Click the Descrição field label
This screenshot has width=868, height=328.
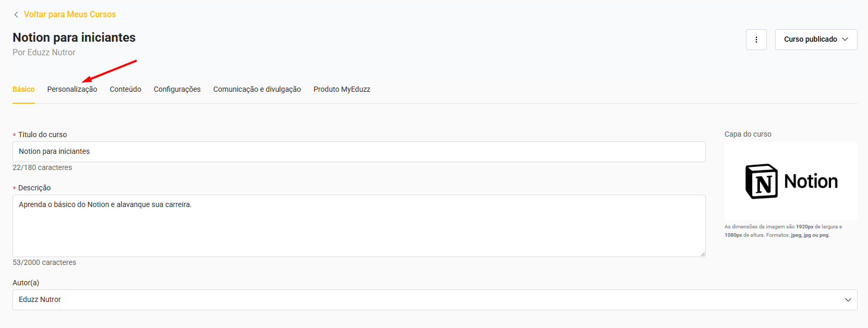pyautogui.click(x=34, y=188)
